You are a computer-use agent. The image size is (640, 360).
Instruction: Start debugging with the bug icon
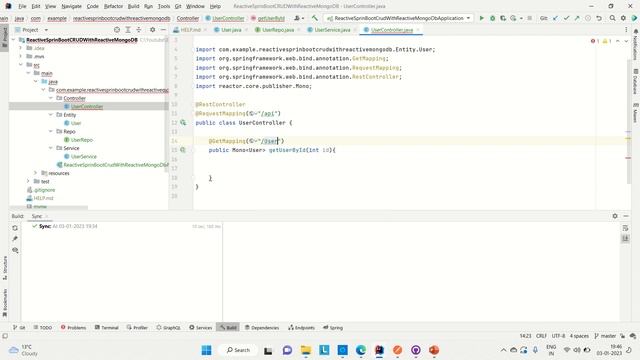click(492, 18)
